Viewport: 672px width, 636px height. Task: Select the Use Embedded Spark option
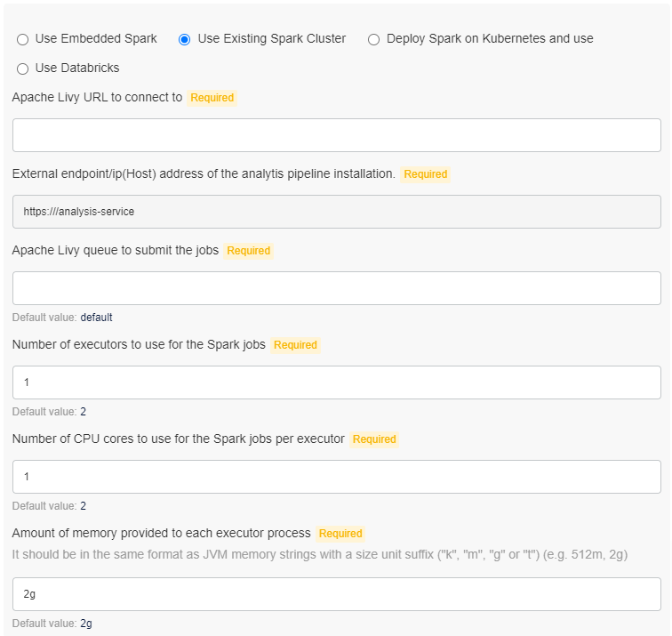click(23, 39)
